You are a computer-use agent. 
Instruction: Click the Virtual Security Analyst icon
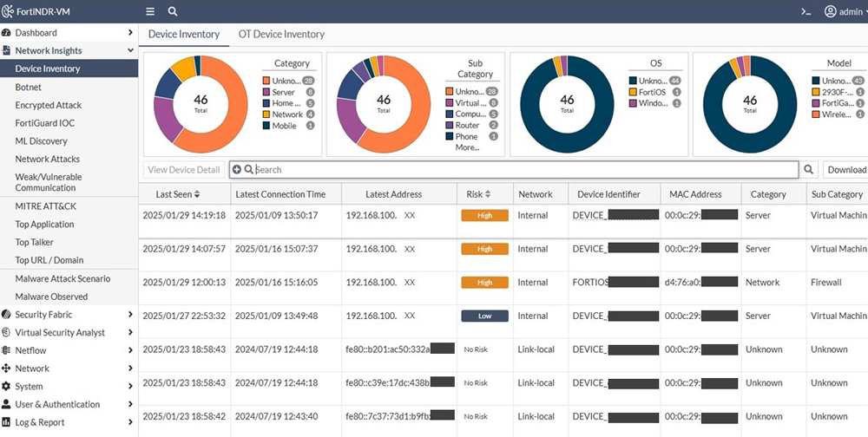pos(6,332)
